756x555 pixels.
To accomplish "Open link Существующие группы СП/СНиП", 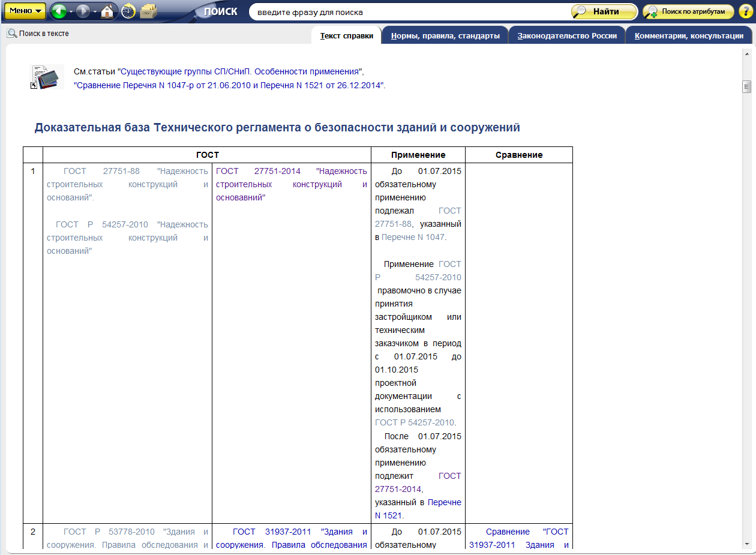I will 240,71.
